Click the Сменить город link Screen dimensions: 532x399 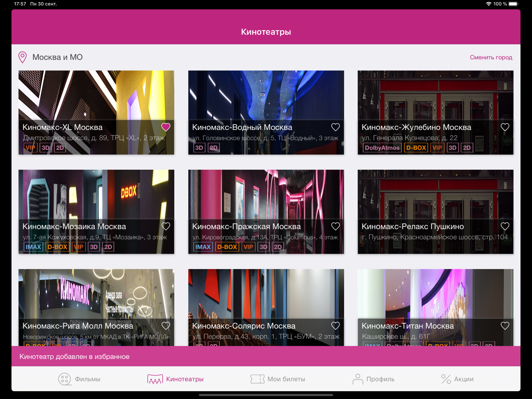(x=491, y=57)
